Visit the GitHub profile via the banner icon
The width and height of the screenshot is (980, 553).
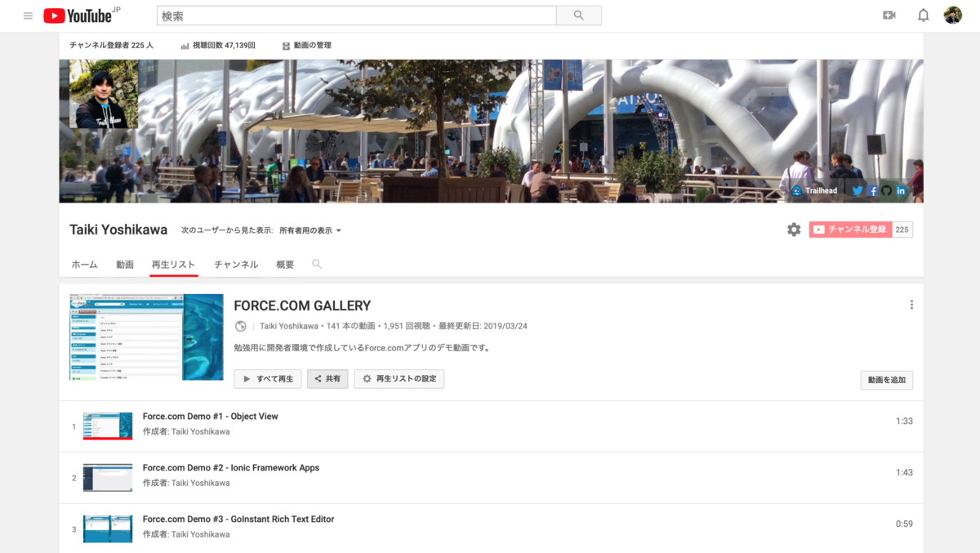coord(887,190)
